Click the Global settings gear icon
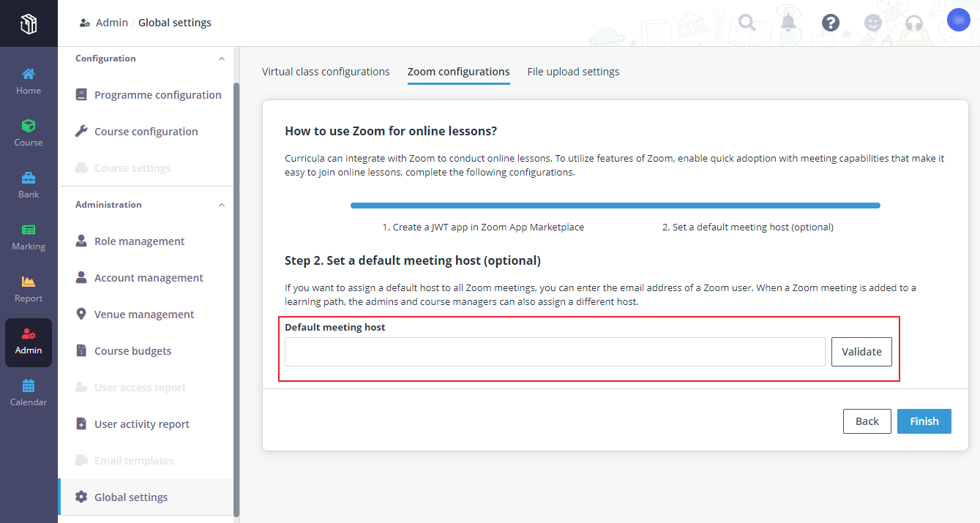This screenshot has width=980, height=523. click(81, 497)
